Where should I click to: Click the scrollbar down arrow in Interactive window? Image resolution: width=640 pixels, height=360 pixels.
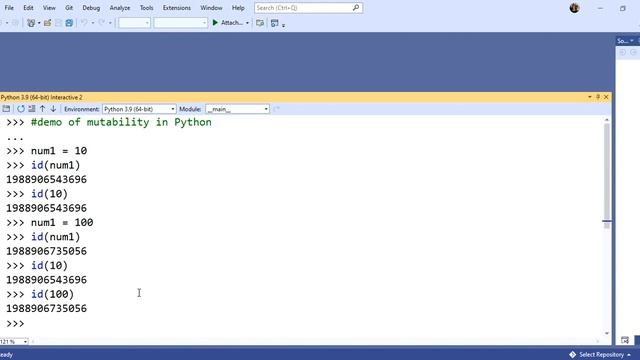click(x=607, y=333)
